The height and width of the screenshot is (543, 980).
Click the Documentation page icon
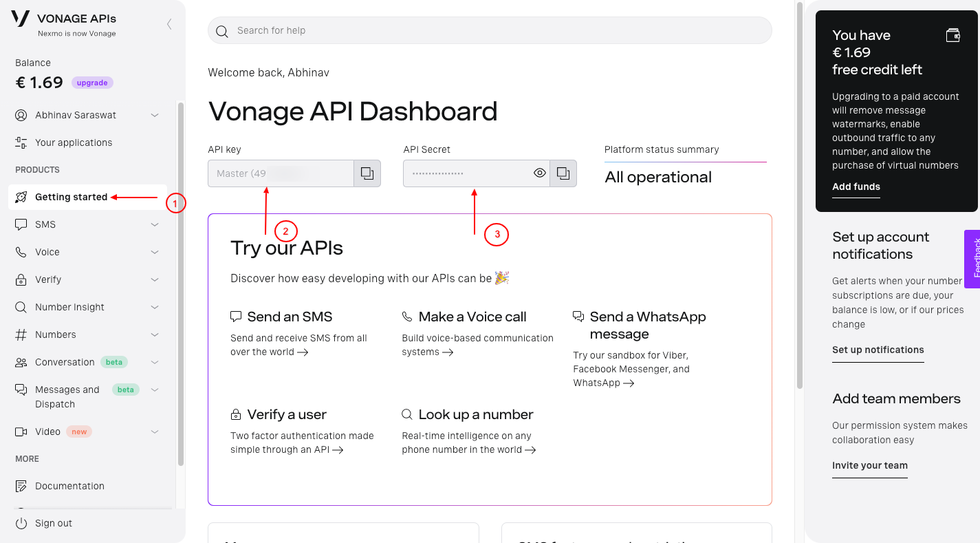point(21,486)
